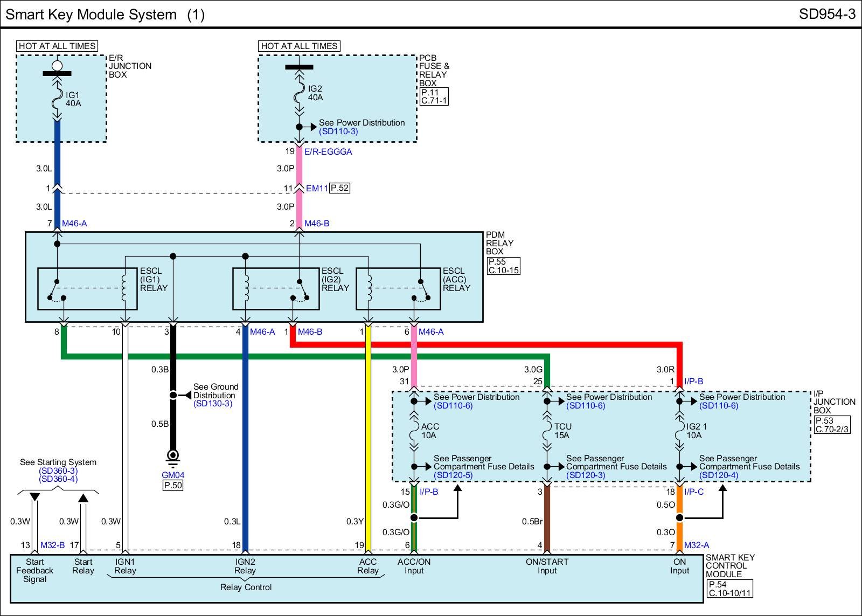This screenshot has width=862, height=616.
Task: Click the TCU 15A fuse symbol
Action: coord(547,431)
